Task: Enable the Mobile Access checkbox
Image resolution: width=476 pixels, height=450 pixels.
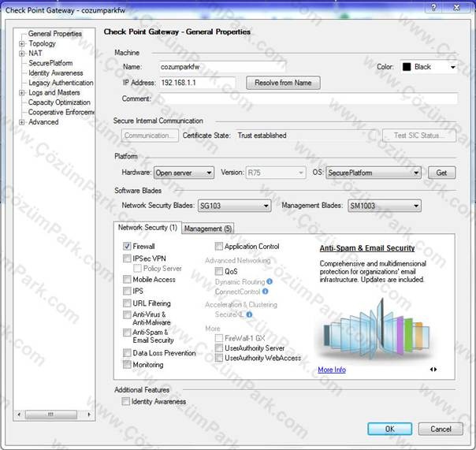Action: click(x=127, y=279)
